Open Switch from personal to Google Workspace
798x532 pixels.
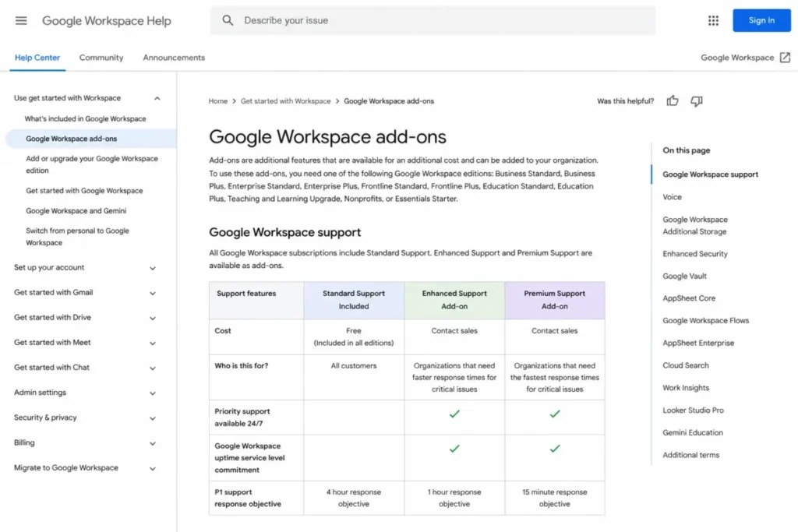[x=77, y=237]
